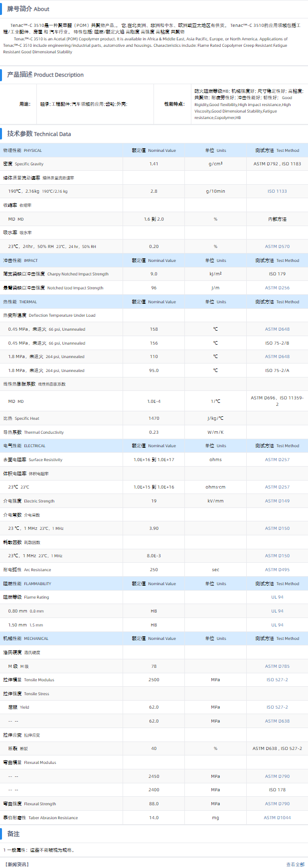The image size is (308, 868).
Task: Open ASTM D256 Notched Izod impact link
Action: 277,288
